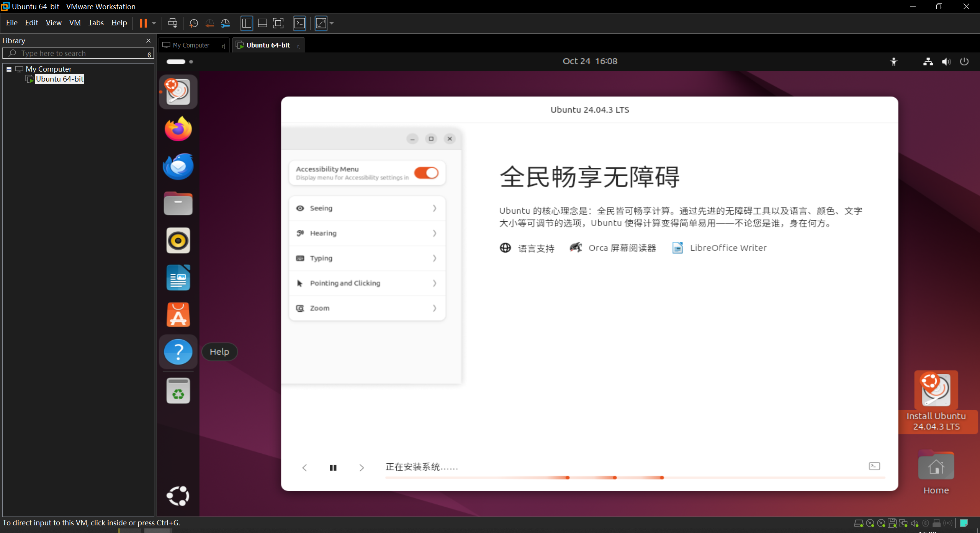
Task: Collapse the My Computer tree node
Action: [9, 69]
